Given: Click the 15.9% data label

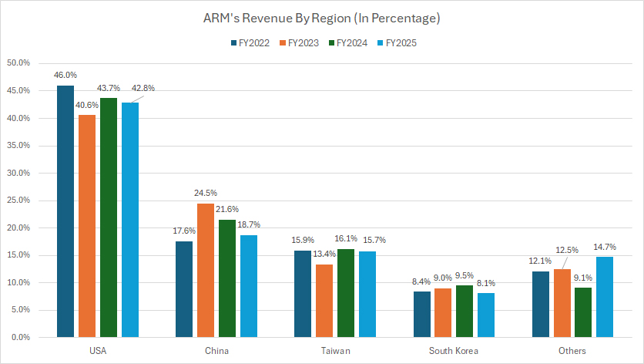Looking at the screenshot, I should coord(303,240).
